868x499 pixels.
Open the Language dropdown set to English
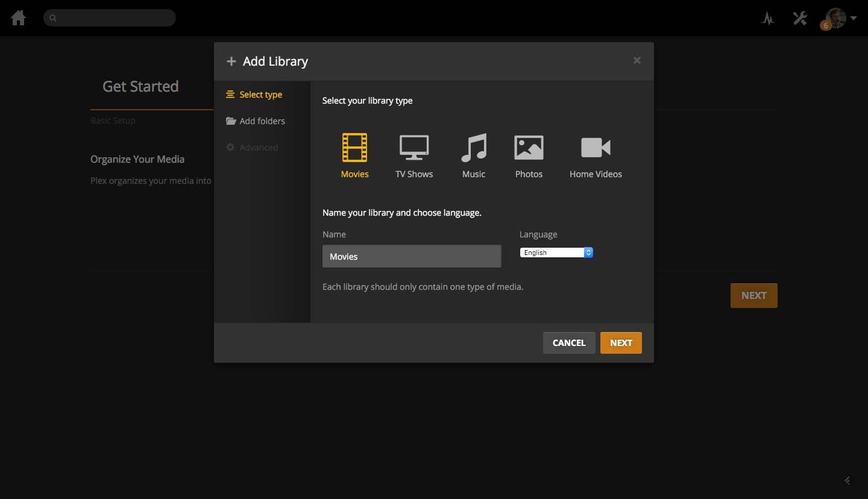(556, 253)
